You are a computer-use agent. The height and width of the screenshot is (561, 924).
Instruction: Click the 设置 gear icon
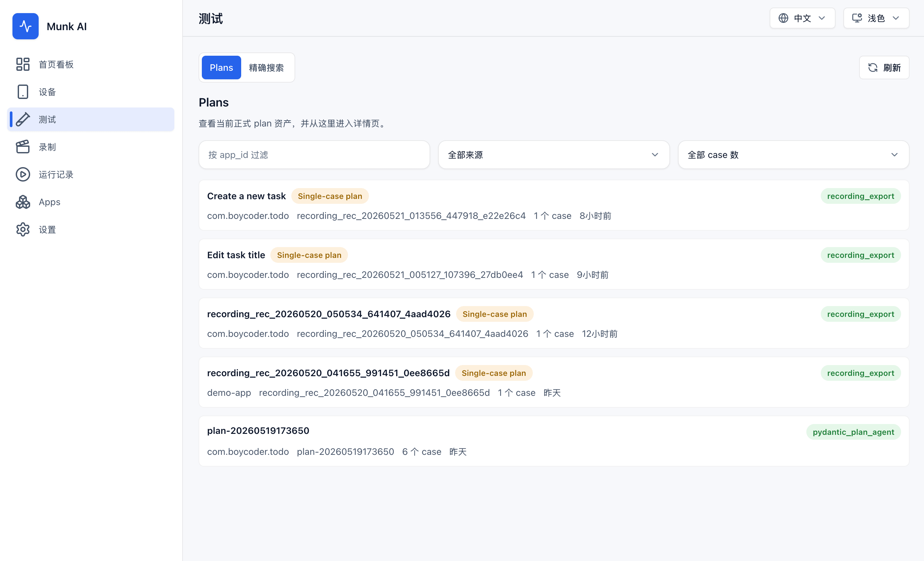point(23,229)
